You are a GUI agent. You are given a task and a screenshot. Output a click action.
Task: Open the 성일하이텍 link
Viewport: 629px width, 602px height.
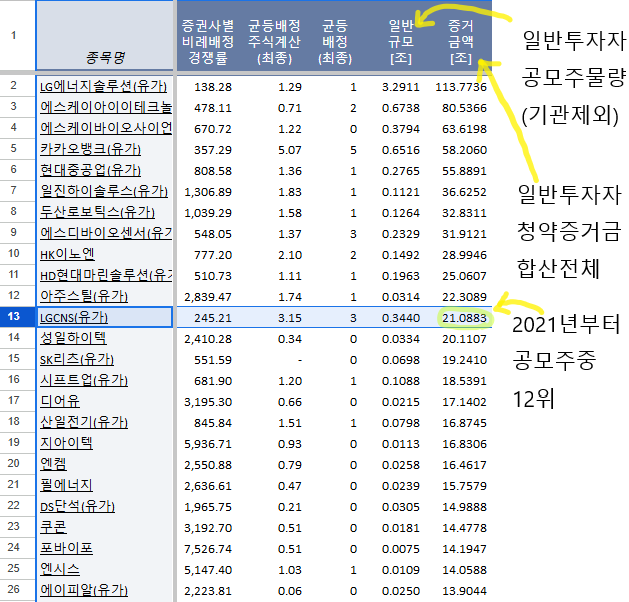pos(73,338)
